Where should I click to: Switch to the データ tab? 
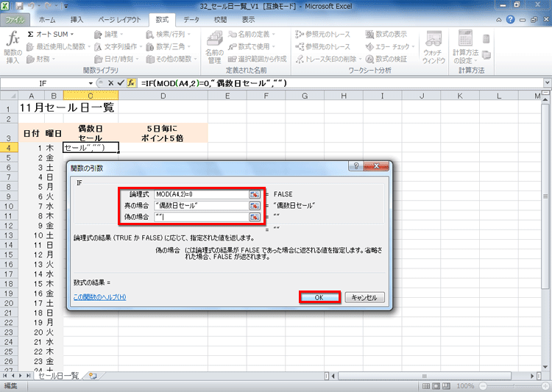[191, 20]
